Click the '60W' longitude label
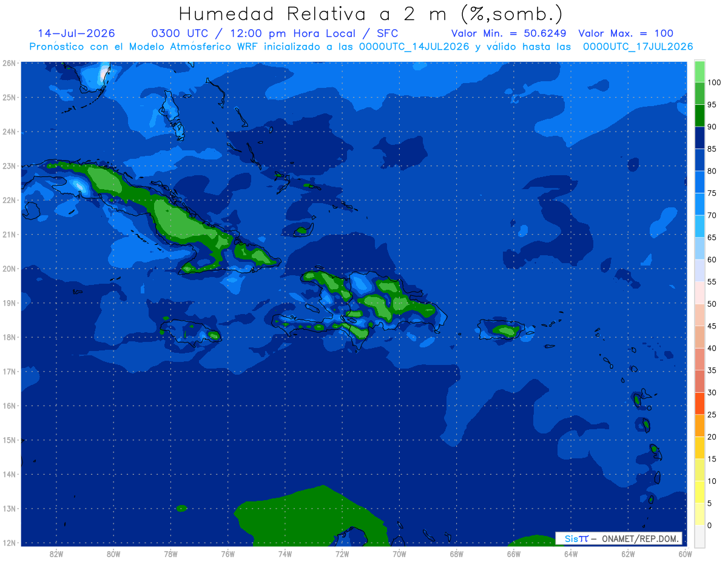The width and height of the screenshot is (728, 562). point(686,554)
